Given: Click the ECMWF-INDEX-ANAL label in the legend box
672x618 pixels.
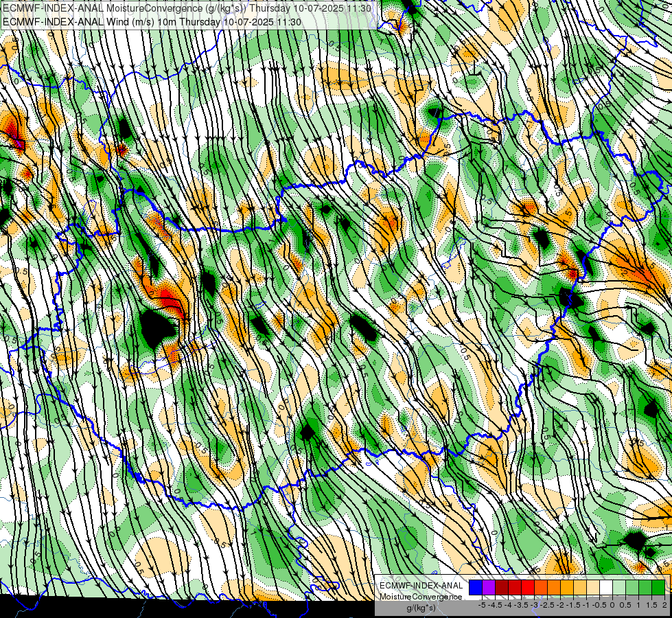Looking at the screenshot, I should point(421,586).
